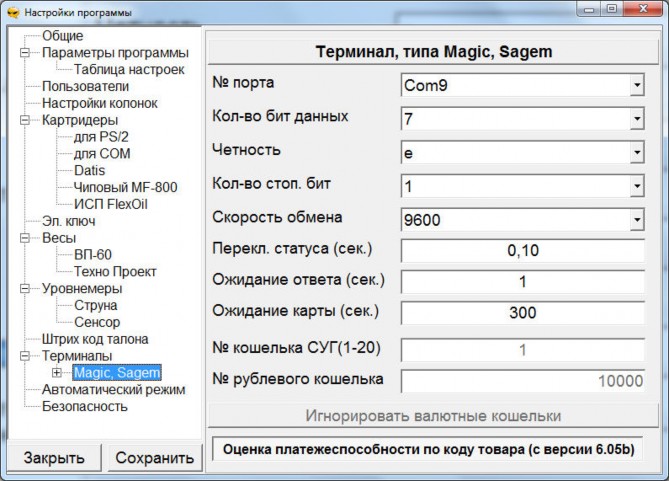Viewport: 669px width, 481px height.
Task: Select для COM cardreader item
Action: [x=102, y=154]
